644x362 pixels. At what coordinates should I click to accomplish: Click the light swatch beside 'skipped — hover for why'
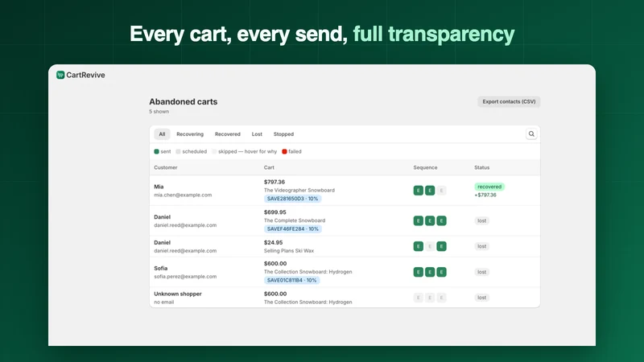click(214, 151)
